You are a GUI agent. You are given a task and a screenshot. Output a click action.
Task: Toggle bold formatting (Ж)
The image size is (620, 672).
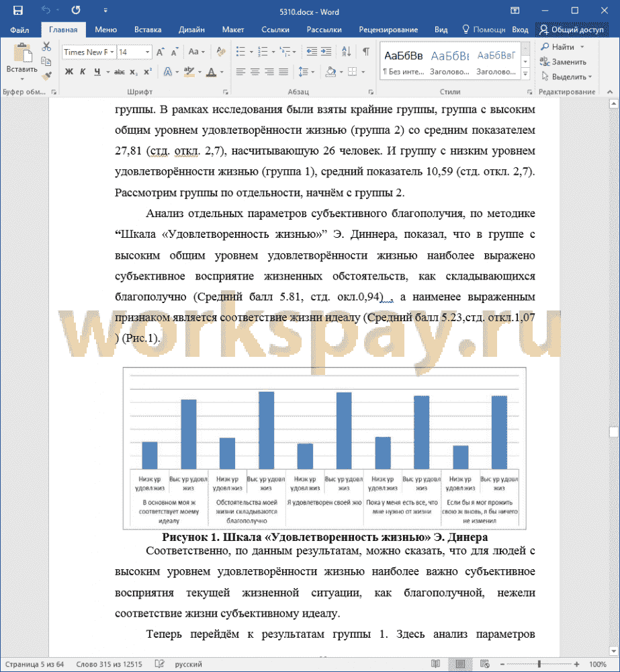pos(69,72)
